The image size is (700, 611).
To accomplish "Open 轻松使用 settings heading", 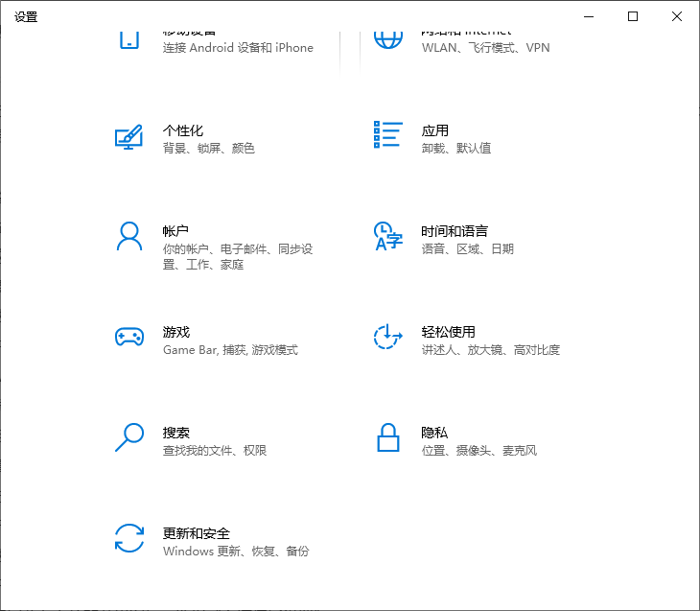I will (x=448, y=332).
